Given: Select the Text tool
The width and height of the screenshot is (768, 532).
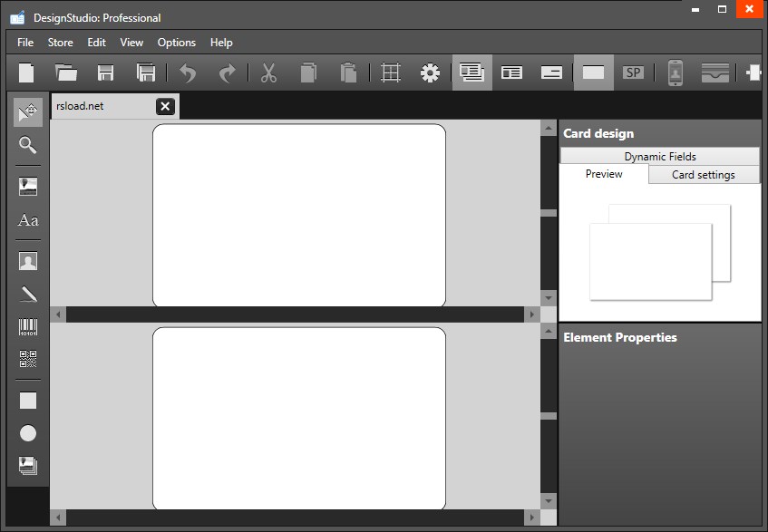Looking at the screenshot, I should coord(27,220).
